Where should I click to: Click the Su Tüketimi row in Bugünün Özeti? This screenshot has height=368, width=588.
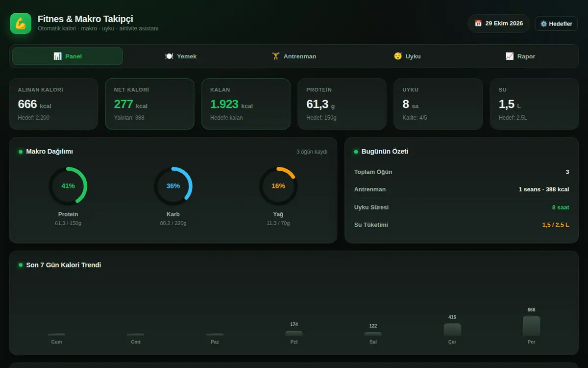(x=462, y=225)
